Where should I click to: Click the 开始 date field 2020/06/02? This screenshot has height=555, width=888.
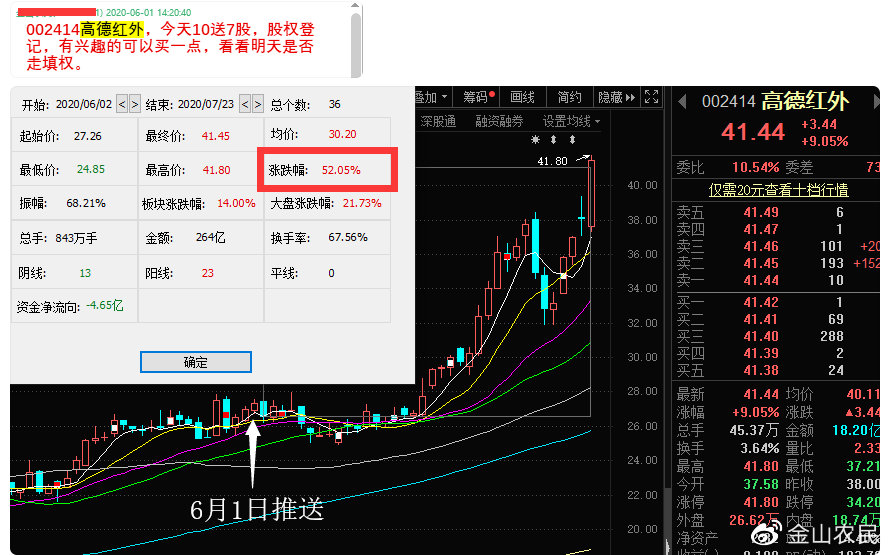[x=84, y=104]
